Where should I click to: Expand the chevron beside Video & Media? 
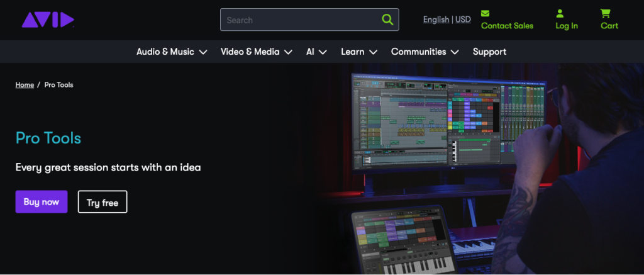(x=288, y=52)
